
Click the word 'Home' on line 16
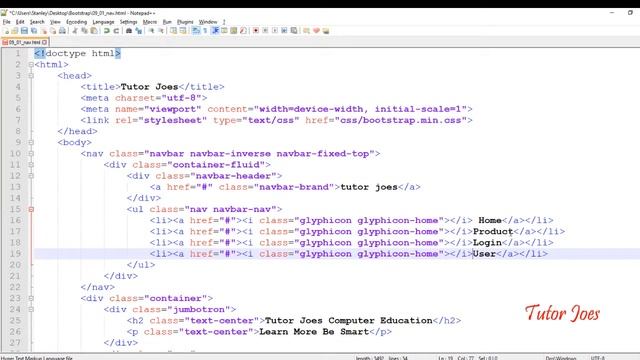[490, 220]
